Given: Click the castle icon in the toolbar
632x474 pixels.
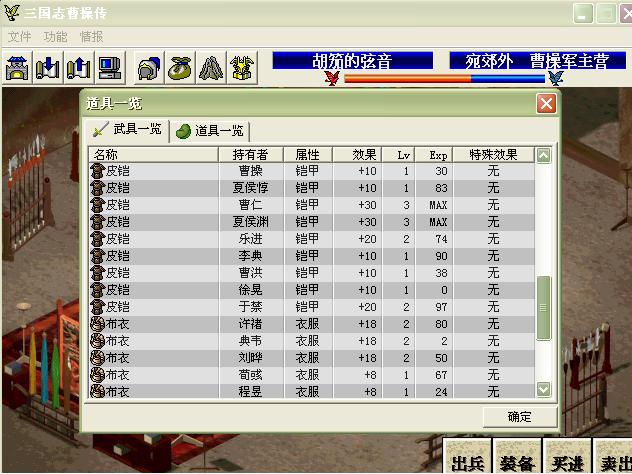Looking at the screenshot, I should [x=17, y=68].
